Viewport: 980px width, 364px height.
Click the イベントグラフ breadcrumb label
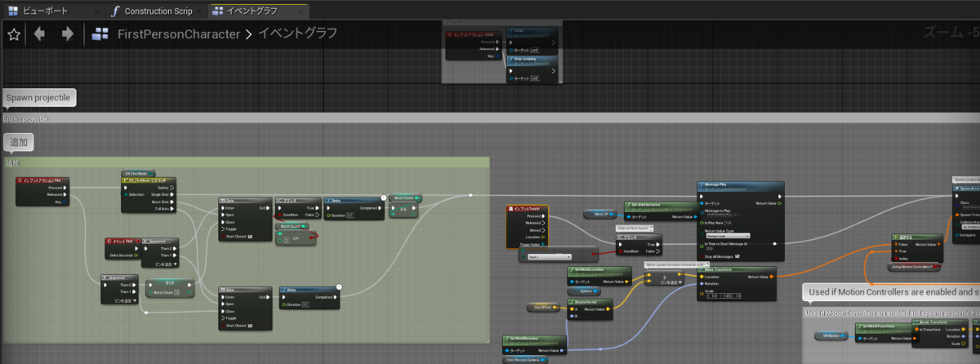tap(296, 34)
